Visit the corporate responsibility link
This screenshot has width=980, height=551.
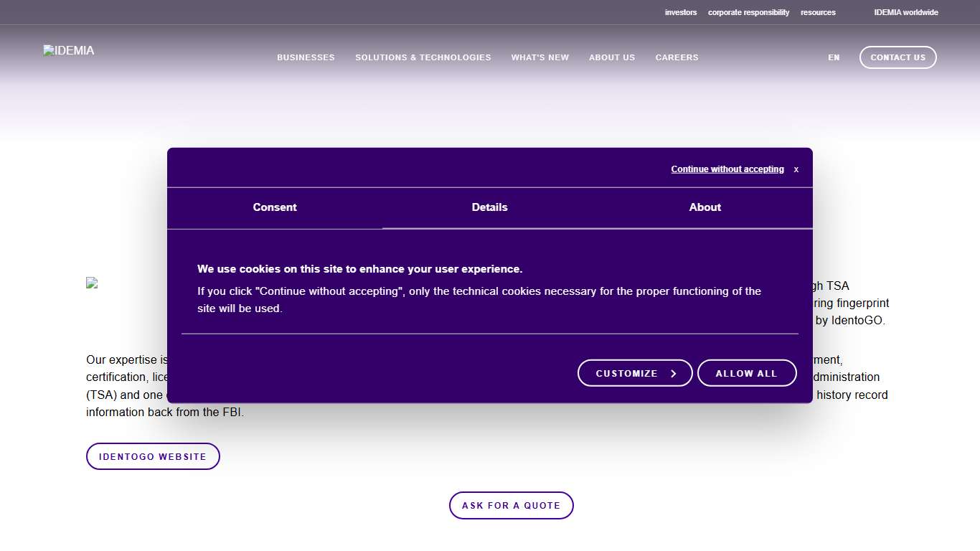tap(748, 12)
